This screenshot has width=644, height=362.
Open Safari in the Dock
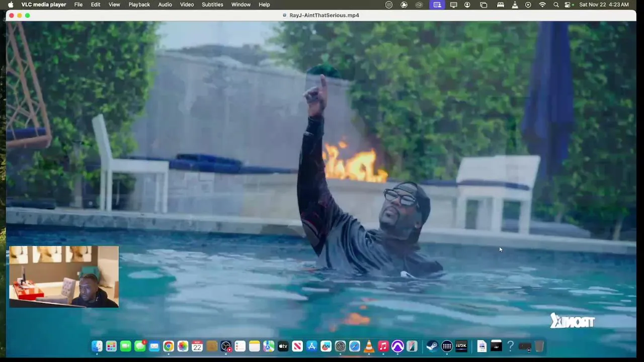tap(355, 346)
